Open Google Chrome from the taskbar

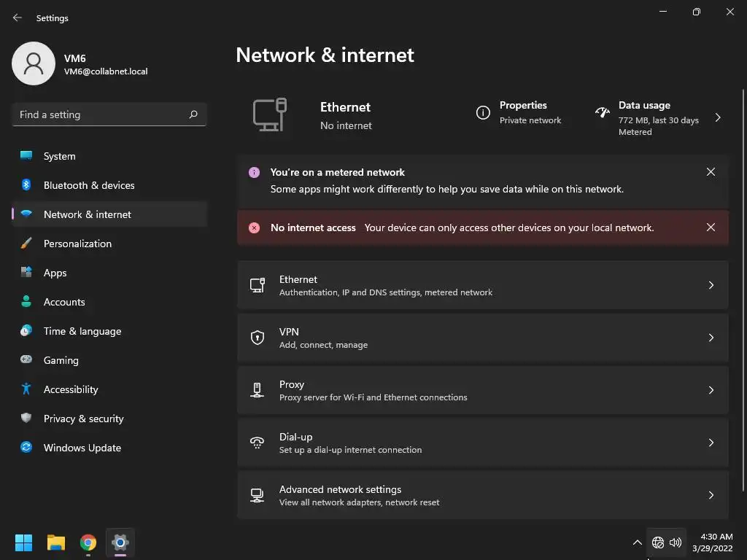(x=88, y=542)
